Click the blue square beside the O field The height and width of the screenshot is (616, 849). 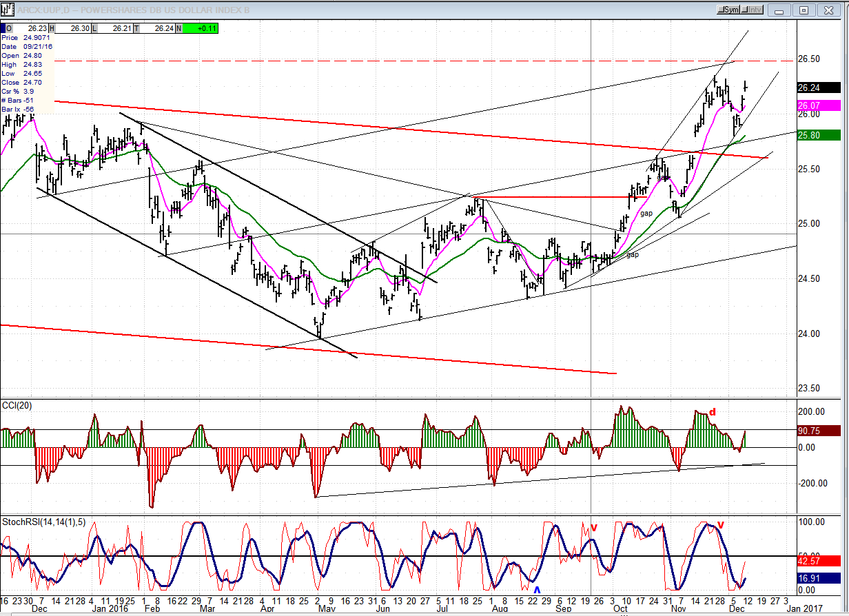point(3,28)
